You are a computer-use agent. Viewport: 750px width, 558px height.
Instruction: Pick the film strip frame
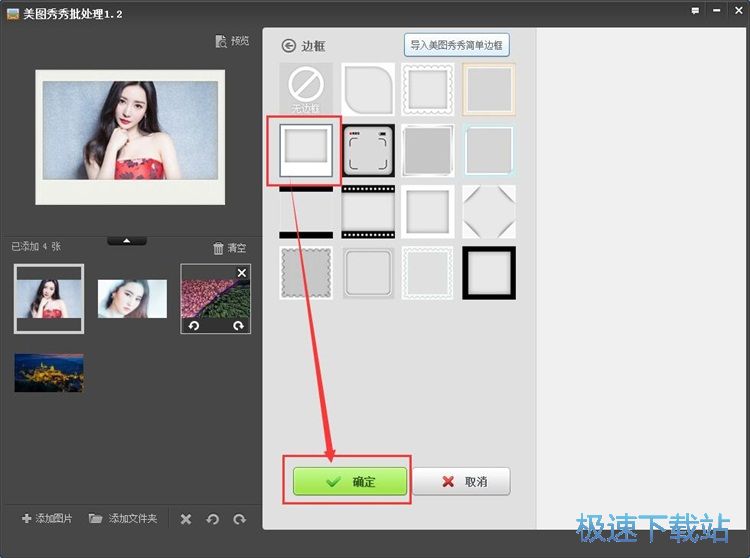point(368,212)
